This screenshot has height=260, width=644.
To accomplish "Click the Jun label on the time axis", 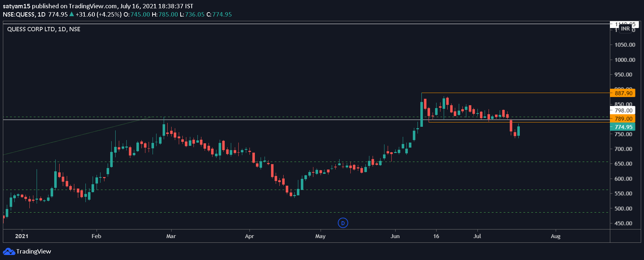I will 395,236.
